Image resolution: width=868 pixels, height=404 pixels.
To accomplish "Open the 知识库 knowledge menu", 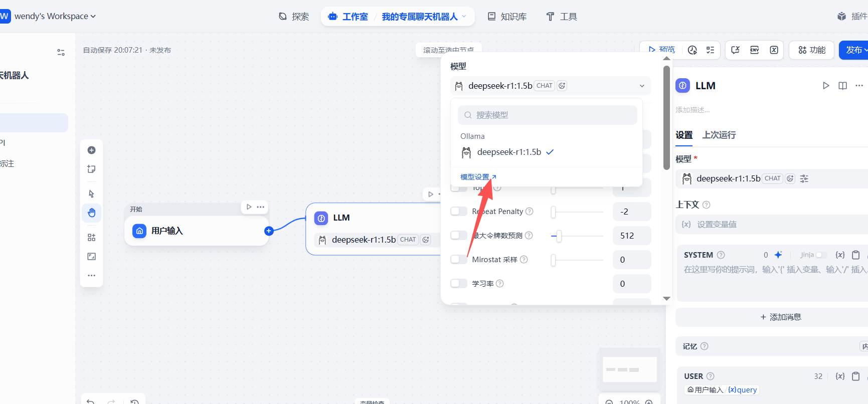I will point(507,17).
